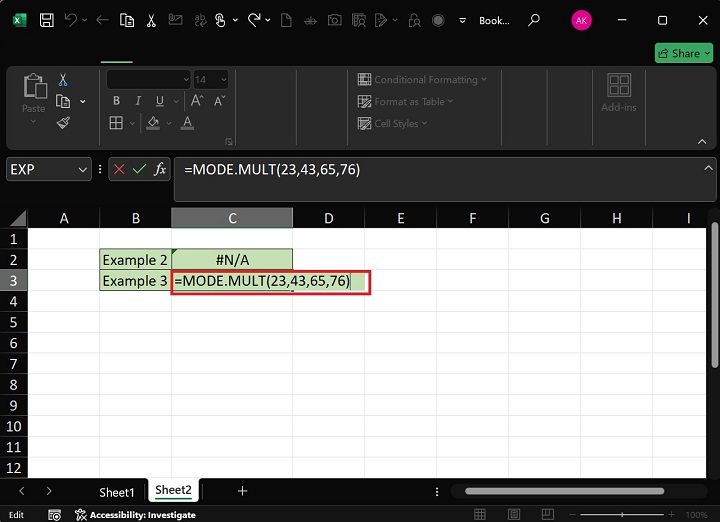Switch to Normal view in status bar
Image resolution: width=720 pixels, height=522 pixels.
[x=480, y=515]
